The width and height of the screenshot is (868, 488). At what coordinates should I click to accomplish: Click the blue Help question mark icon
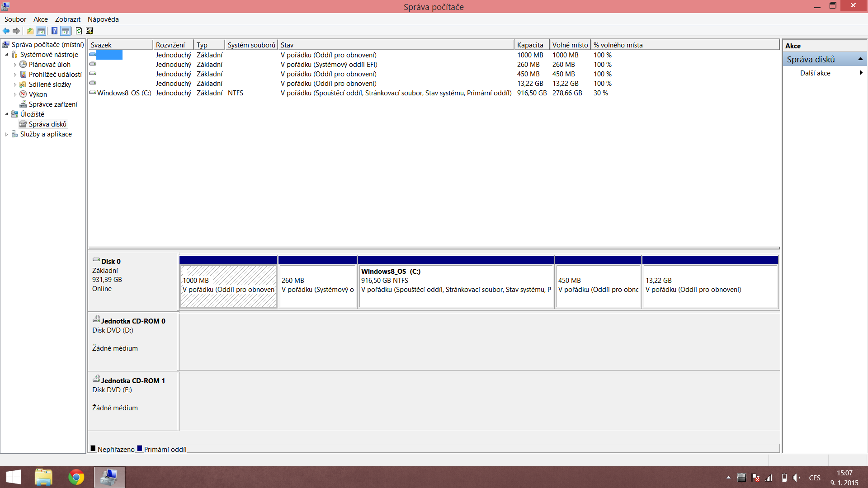[54, 31]
